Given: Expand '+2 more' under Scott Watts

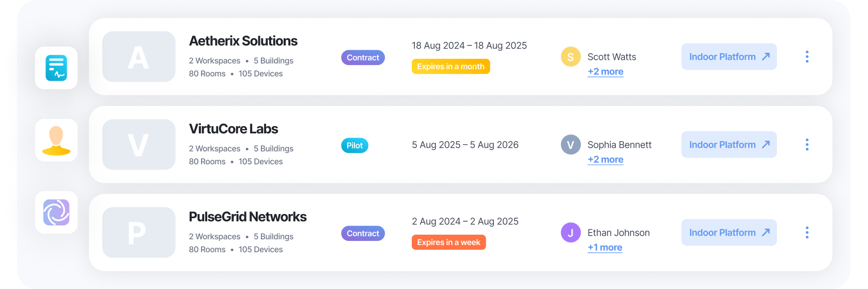Looking at the screenshot, I should [605, 72].
